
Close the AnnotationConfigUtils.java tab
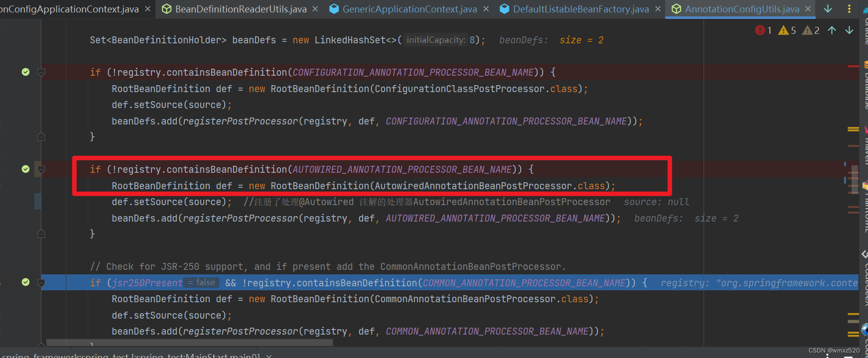point(808,9)
